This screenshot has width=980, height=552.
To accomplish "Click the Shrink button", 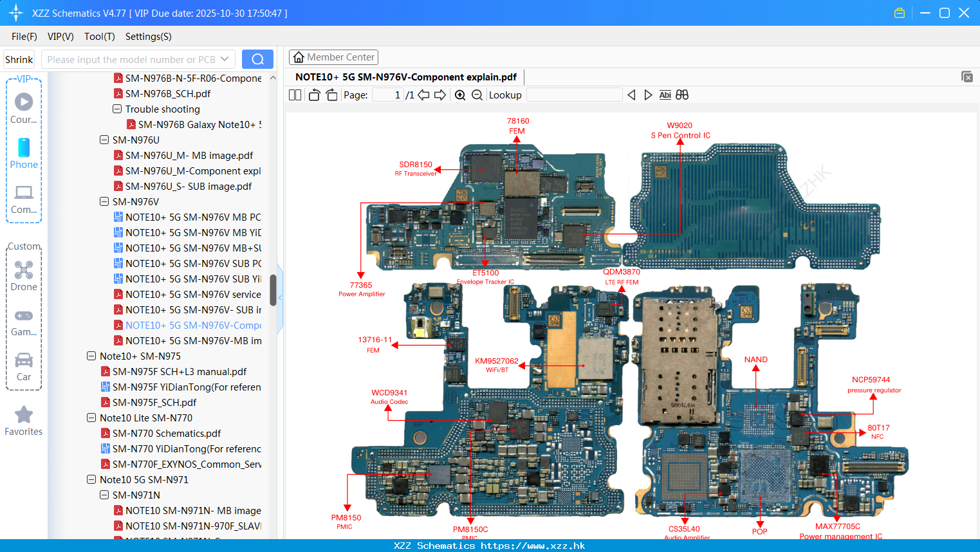I will tap(19, 59).
